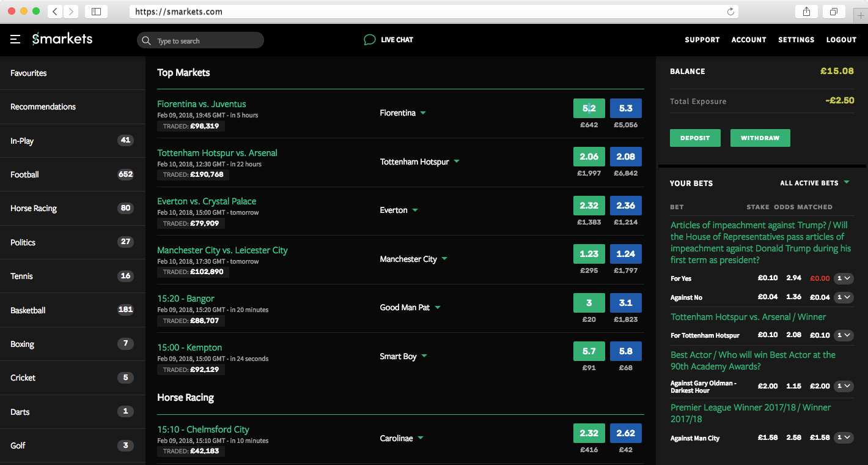
Task: Open 15:10 - Chelmsford City race
Action: [203, 430]
